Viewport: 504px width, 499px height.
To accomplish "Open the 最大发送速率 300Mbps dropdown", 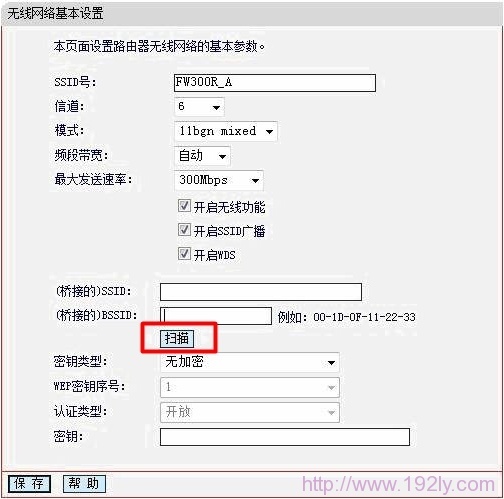I will coord(219,180).
